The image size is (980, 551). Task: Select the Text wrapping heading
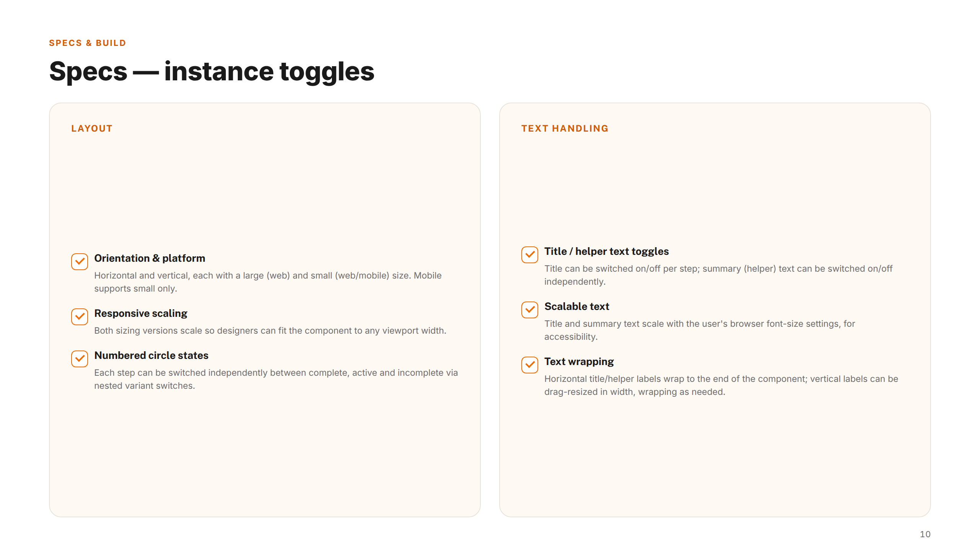tap(579, 362)
